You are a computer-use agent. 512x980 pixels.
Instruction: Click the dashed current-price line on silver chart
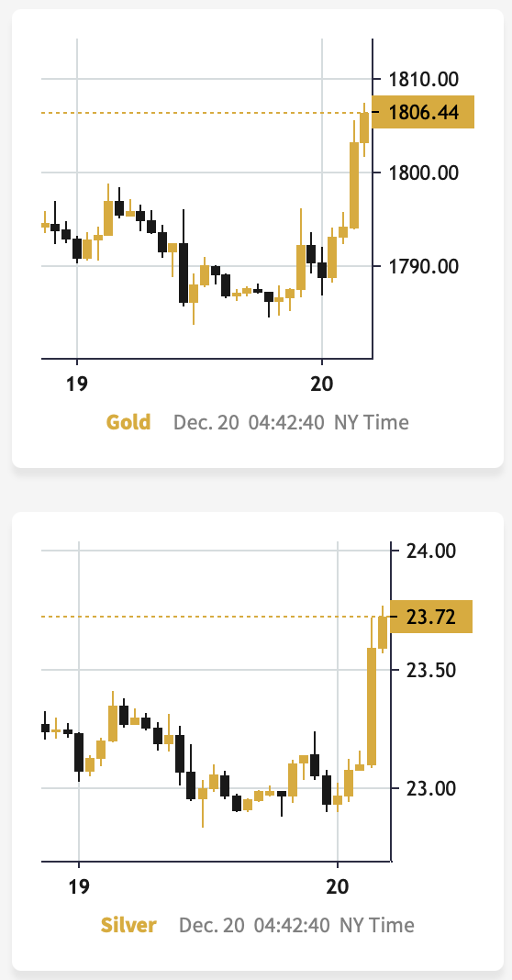(216, 617)
